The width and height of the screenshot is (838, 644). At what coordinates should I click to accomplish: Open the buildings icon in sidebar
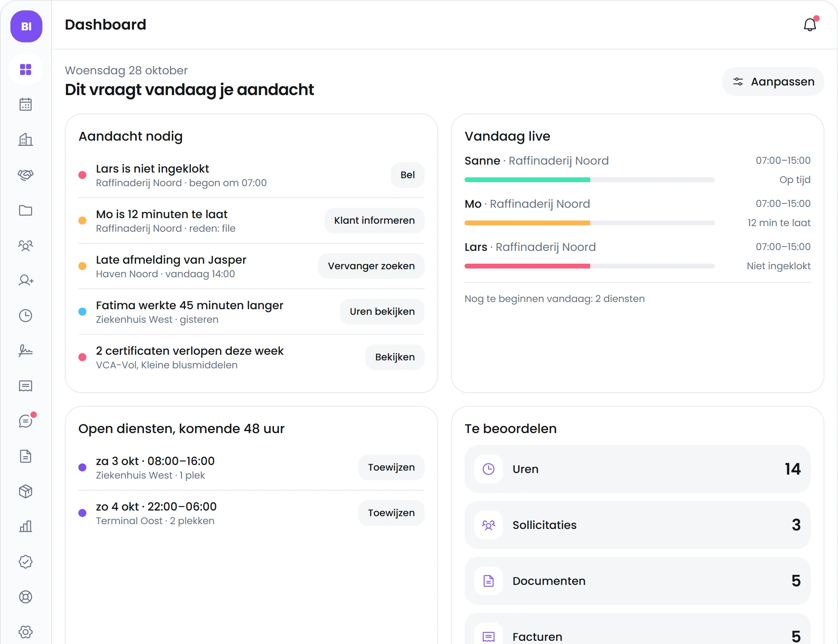click(x=26, y=140)
